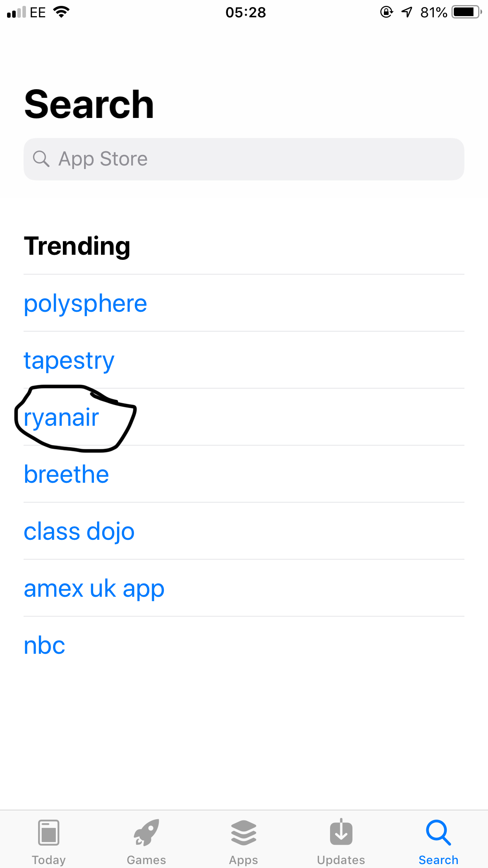Tap the battery icon in status bar
Viewport: 488px width, 868px height.
466,12
